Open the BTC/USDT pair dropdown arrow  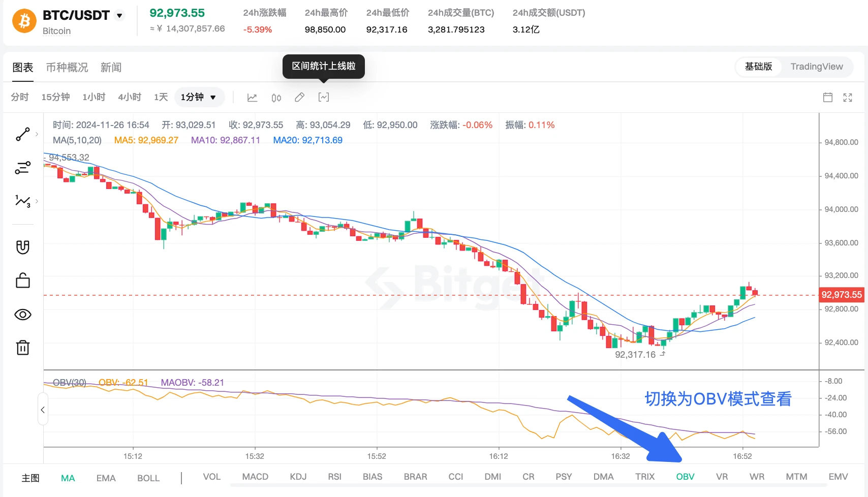(119, 15)
